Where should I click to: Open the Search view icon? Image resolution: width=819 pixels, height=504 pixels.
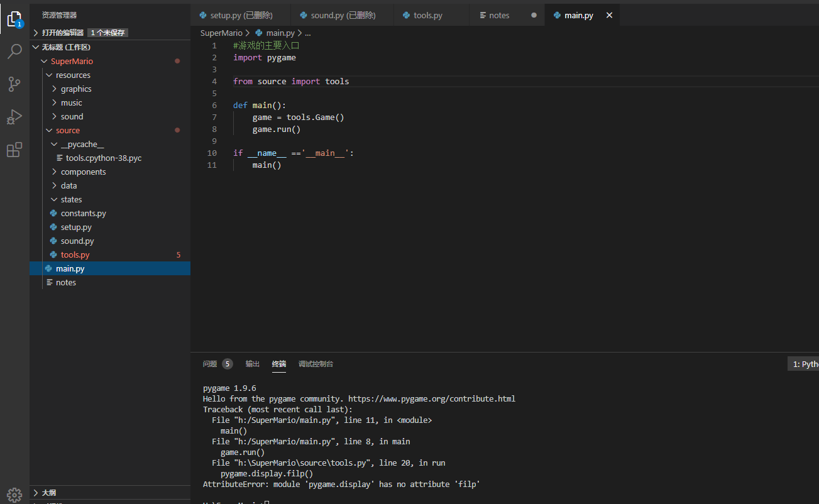(x=14, y=52)
